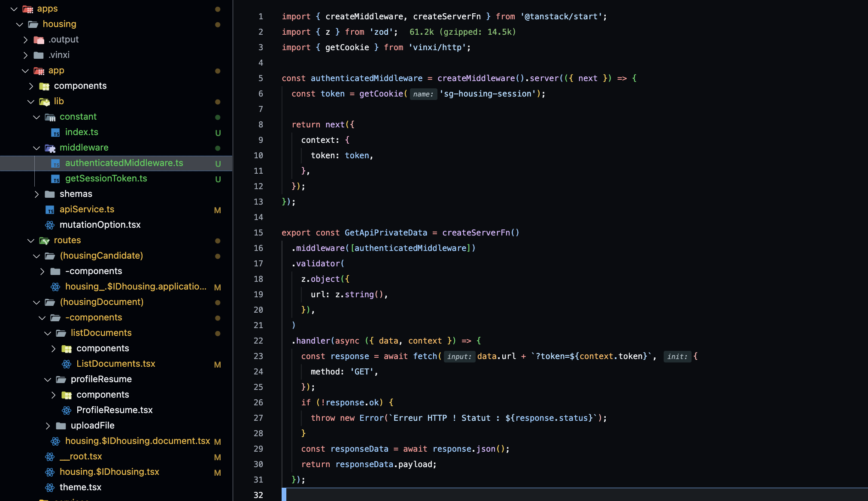Expand the shemas folder chevron
Image resolution: width=868 pixels, height=501 pixels.
click(x=36, y=194)
